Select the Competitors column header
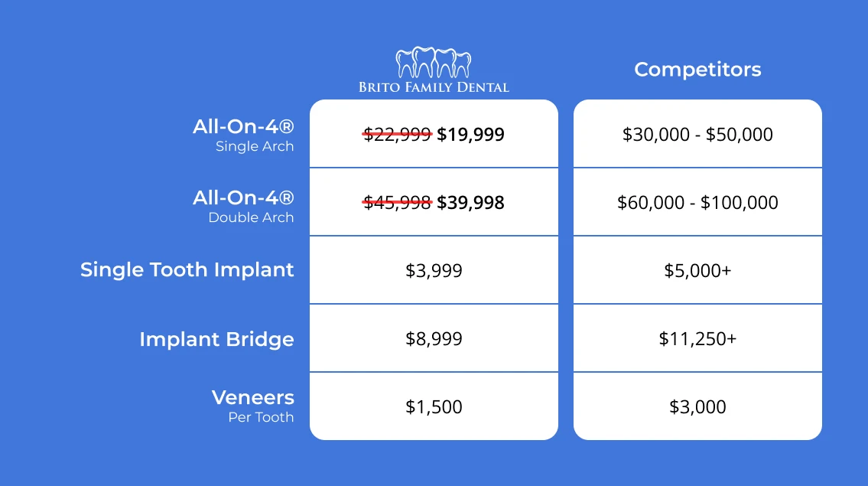The image size is (868, 486). tap(697, 70)
